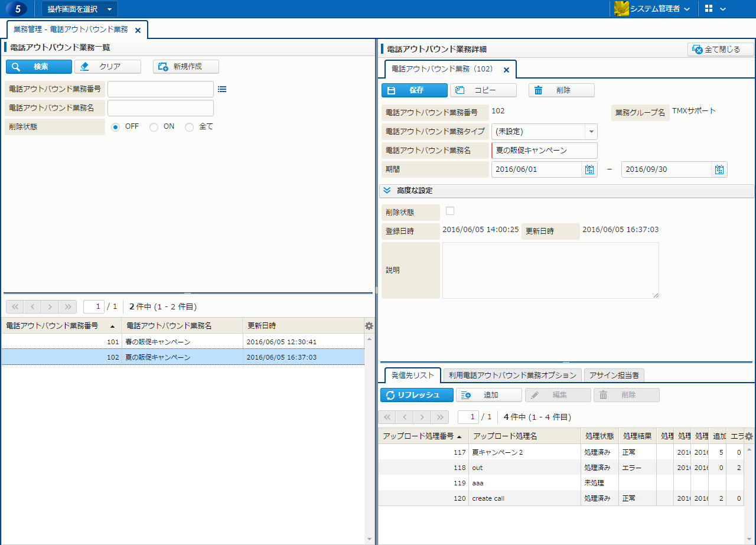Image resolution: width=756 pixels, height=545 pixels.
Task: Click the 説明 description text area
Action: pos(550,270)
